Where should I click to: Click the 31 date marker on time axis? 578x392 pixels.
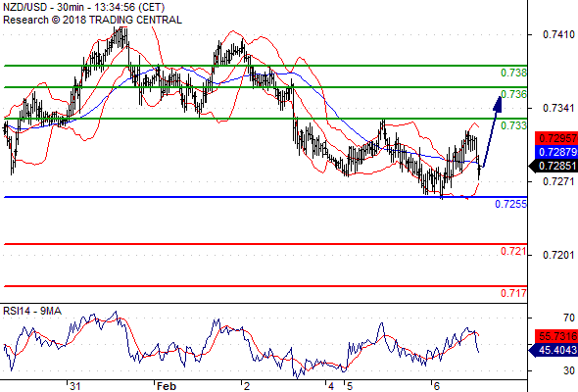pyautogui.click(x=74, y=386)
